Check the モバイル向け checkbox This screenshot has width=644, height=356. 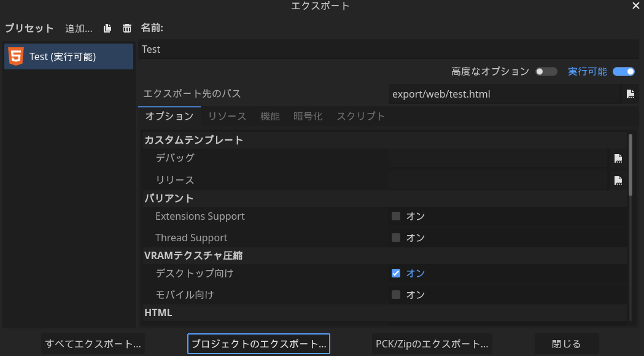(395, 295)
